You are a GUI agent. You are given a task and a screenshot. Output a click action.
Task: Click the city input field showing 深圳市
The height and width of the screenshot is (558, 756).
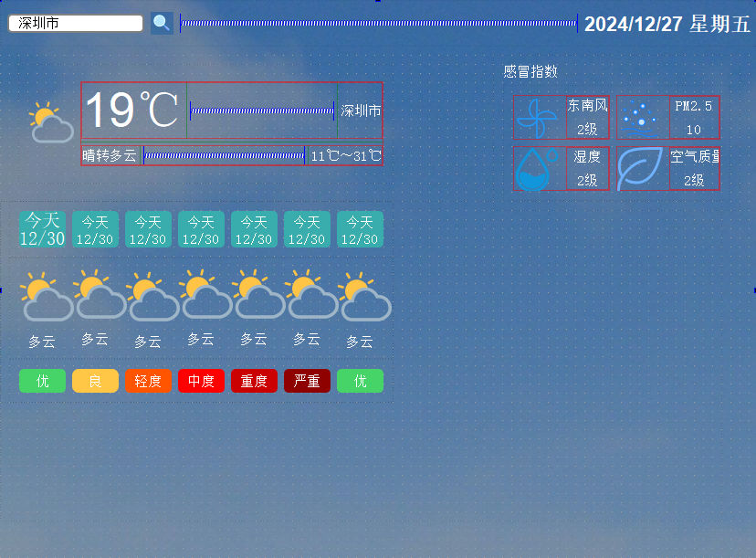76,23
